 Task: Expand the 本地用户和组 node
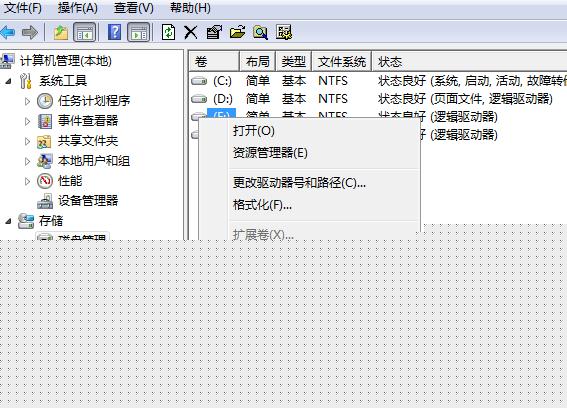tap(27, 161)
